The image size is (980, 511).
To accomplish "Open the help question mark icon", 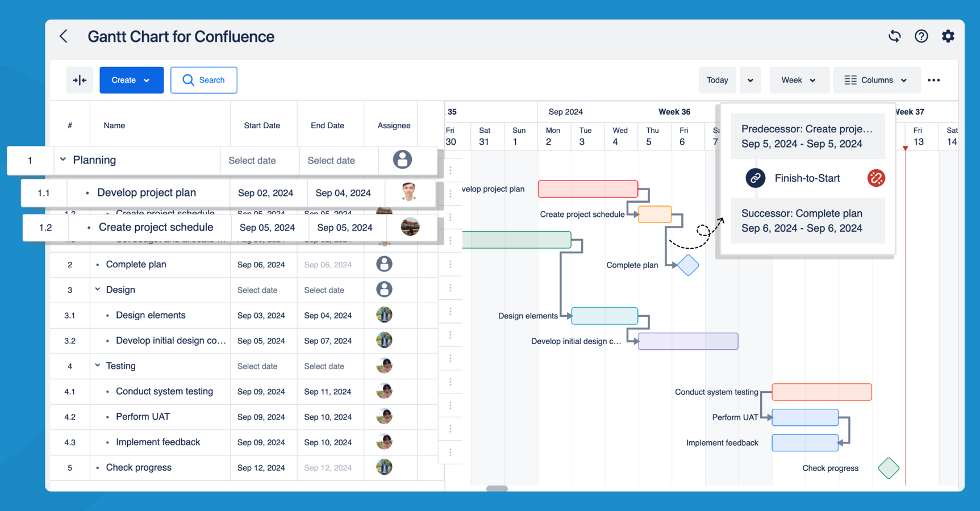I will pyautogui.click(x=921, y=36).
